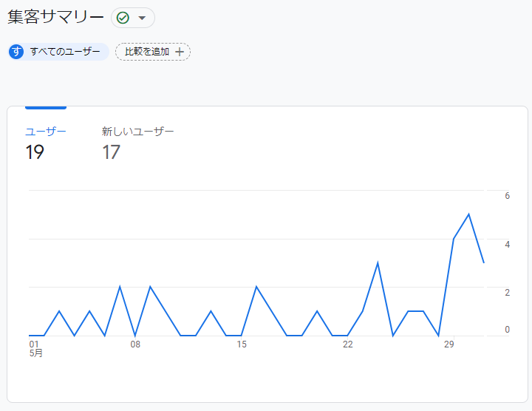Click the blue "す" segment badge
Viewport: 532px width, 411px height.
pyautogui.click(x=16, y=52)
